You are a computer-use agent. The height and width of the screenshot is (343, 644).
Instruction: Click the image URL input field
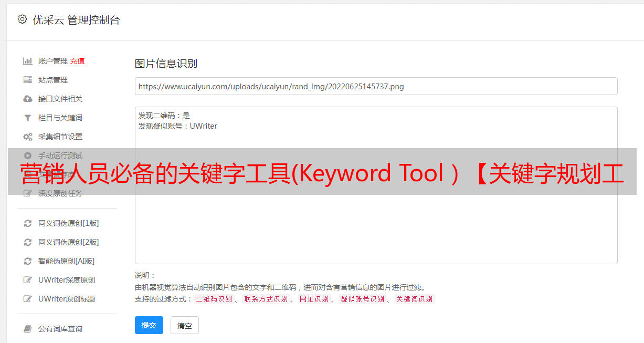(x=376, y=86)
